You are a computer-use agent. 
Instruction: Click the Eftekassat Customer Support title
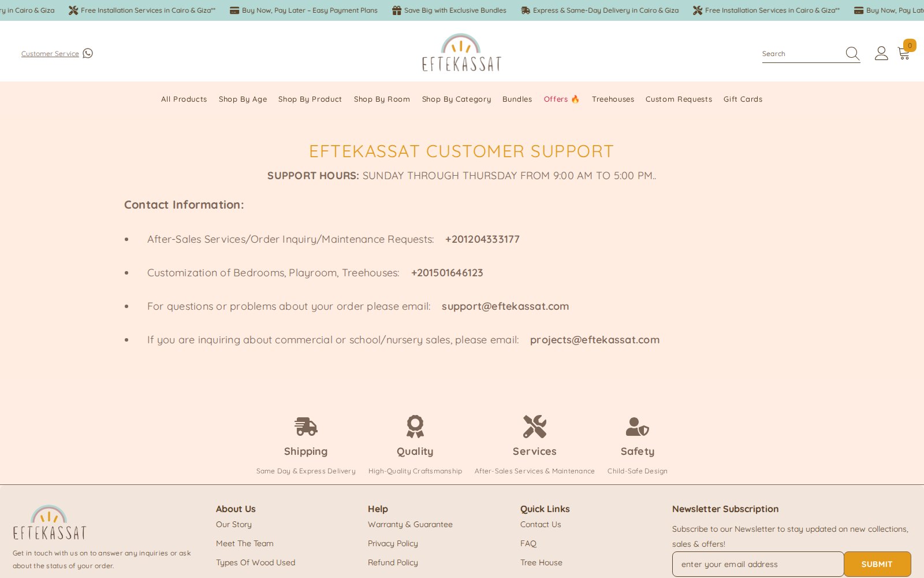click(x=461, y=151)
